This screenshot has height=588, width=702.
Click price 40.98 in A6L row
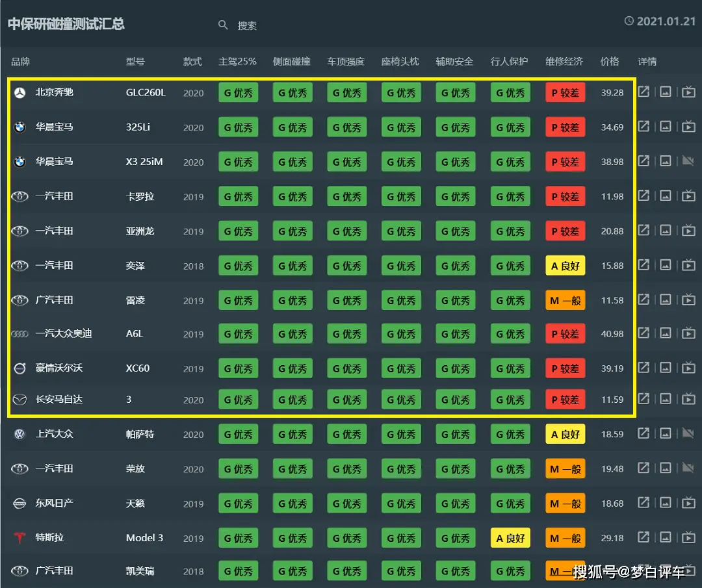(612, 334)
